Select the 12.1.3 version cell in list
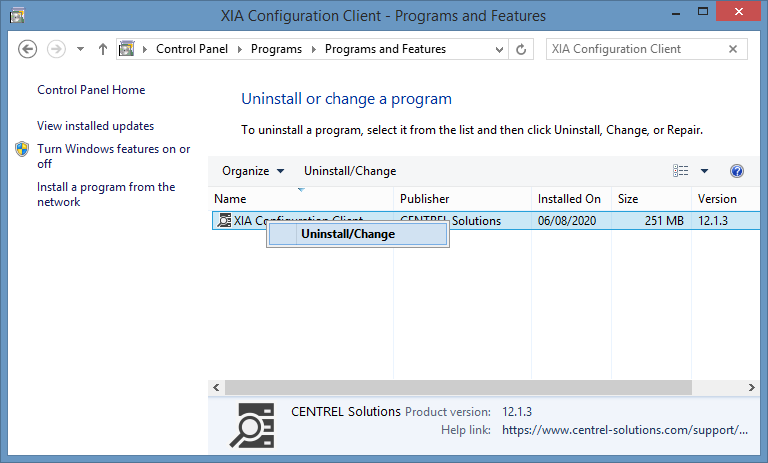Viewport: 768px width, 463px height. (x=713, y=221)
